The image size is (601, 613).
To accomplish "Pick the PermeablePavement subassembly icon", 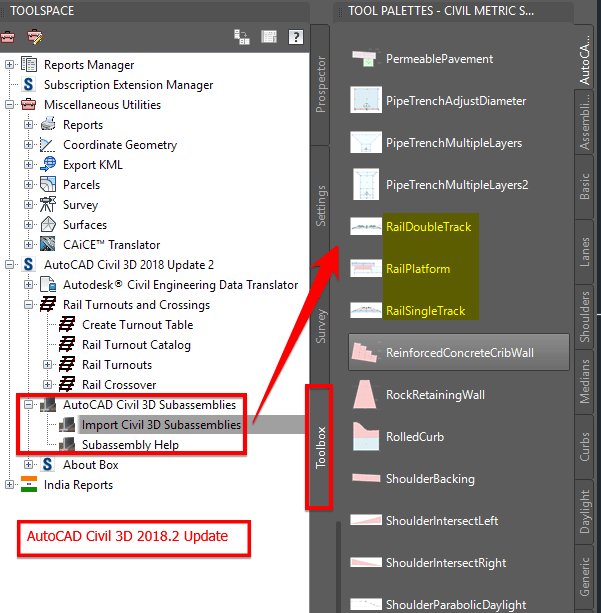I will coord(365,59).
